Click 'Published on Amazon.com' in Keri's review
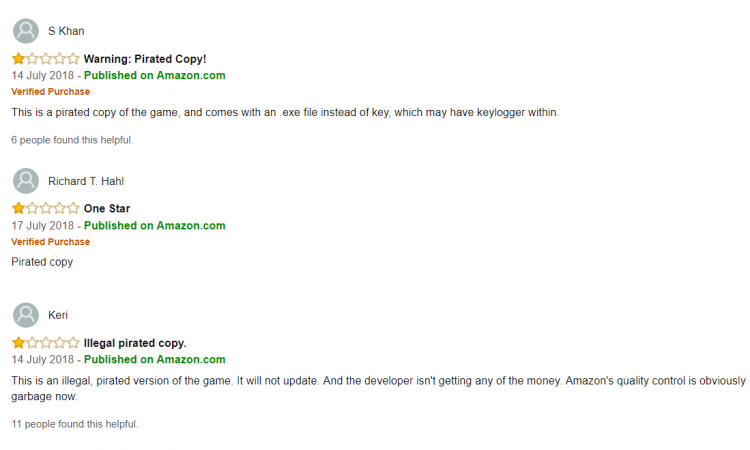This screenshot has width=750, height=450. pyautogui.click(x=154, y=360)
